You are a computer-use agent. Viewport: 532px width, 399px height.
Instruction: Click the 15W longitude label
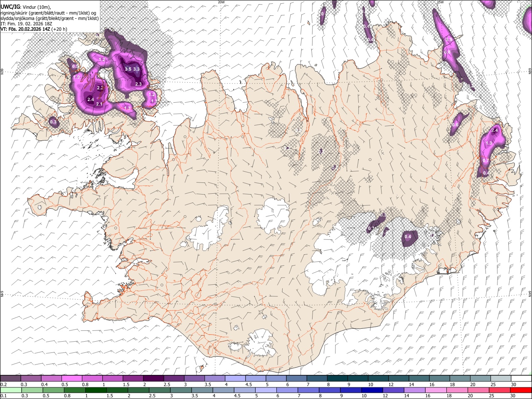coord(440,2)
